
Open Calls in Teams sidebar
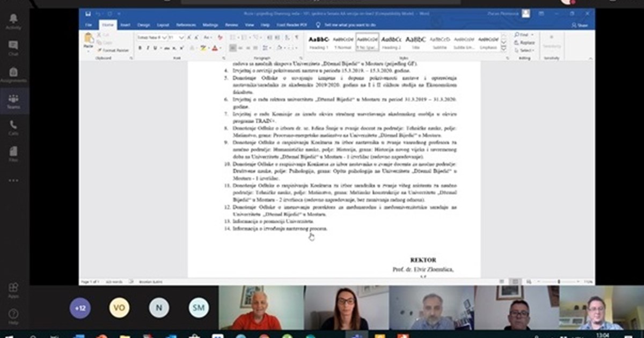(13, 128)
